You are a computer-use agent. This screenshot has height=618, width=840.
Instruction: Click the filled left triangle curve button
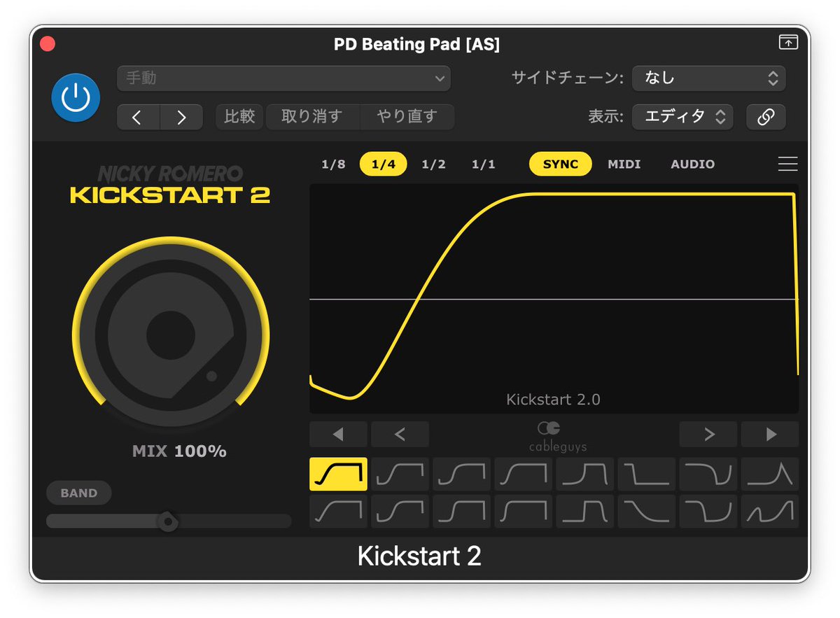338,435
